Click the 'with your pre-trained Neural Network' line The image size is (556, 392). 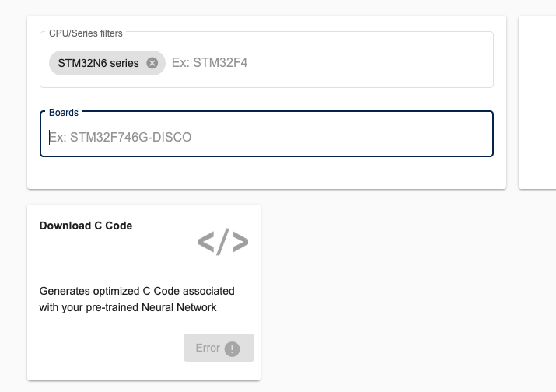[x=128, y=307]
